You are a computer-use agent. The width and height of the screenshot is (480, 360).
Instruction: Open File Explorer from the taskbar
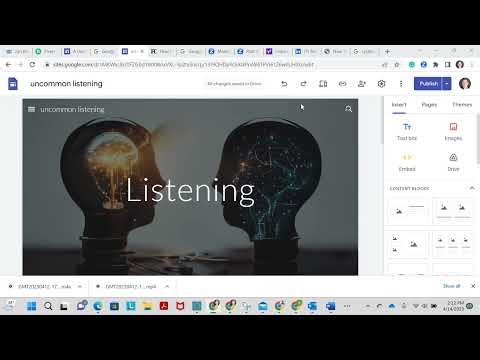pyautogui.click(x=147, y=306)
